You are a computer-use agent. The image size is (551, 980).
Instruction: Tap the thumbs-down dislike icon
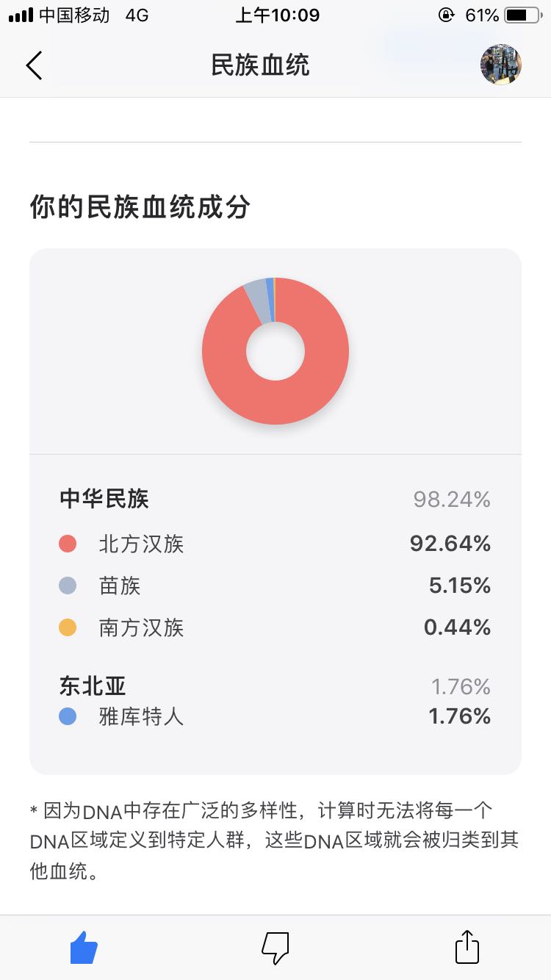click(275, 948)
